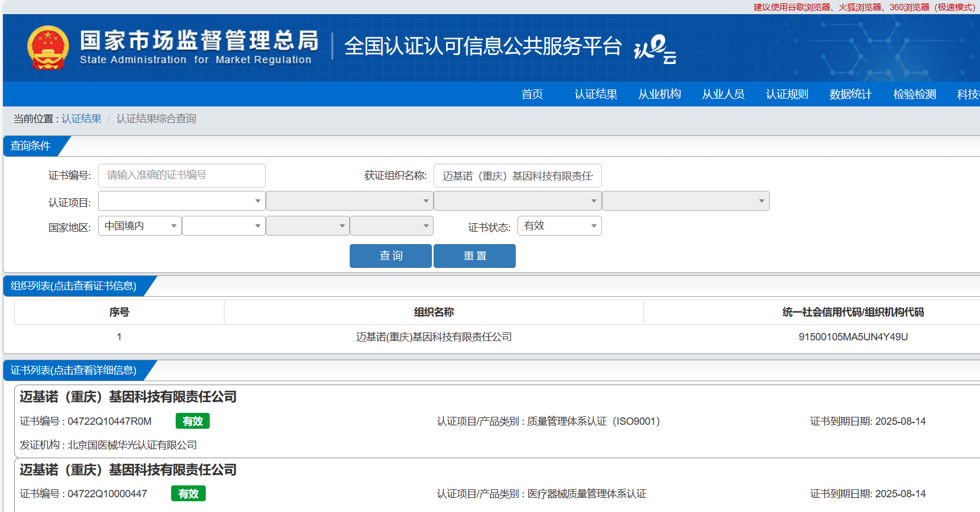Click the 认e云 cloud logo
This screenshot has width=980, height=512.
655,50
